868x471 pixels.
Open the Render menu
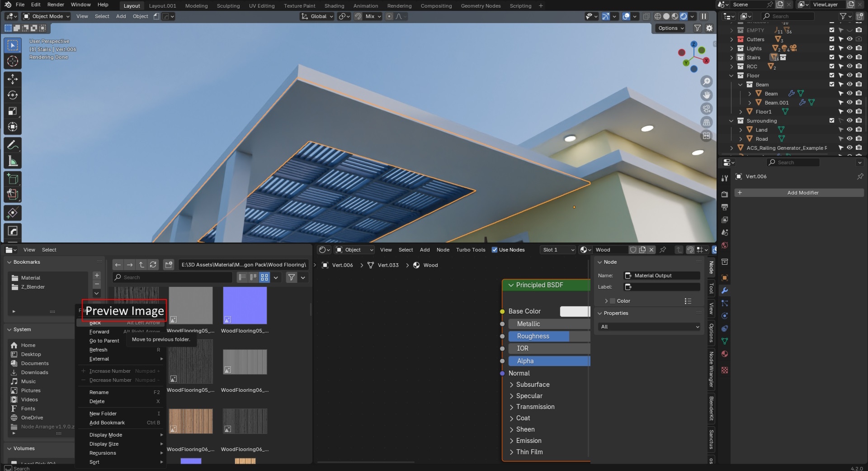click(56, 5)
